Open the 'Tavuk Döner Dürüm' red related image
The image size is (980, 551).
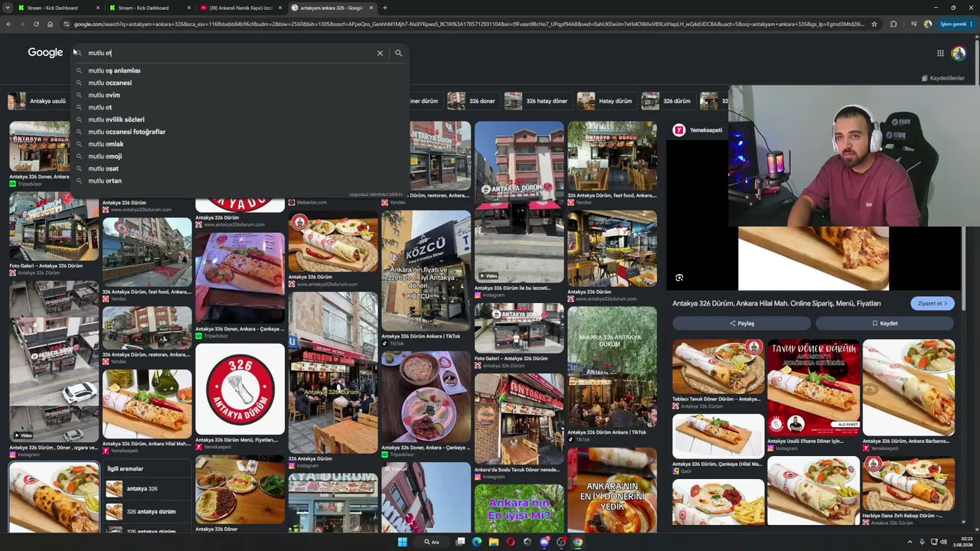(x=813, y=388)
